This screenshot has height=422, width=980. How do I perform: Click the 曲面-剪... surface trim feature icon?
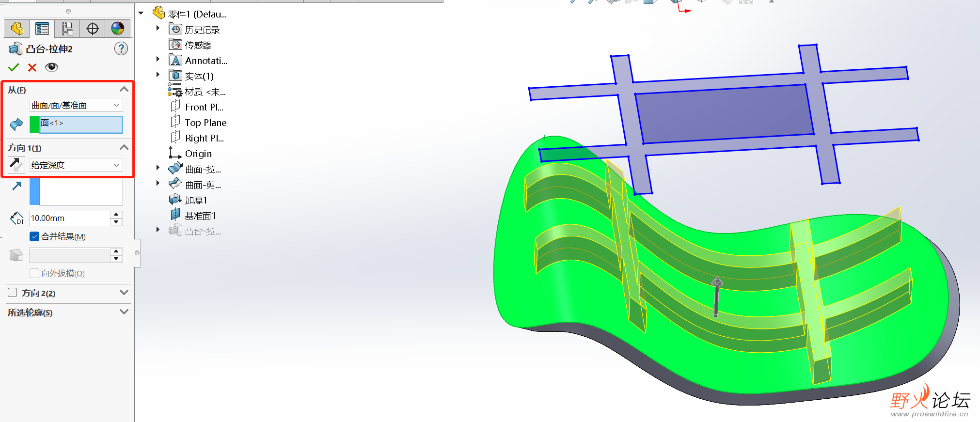[x=175, y=184]
